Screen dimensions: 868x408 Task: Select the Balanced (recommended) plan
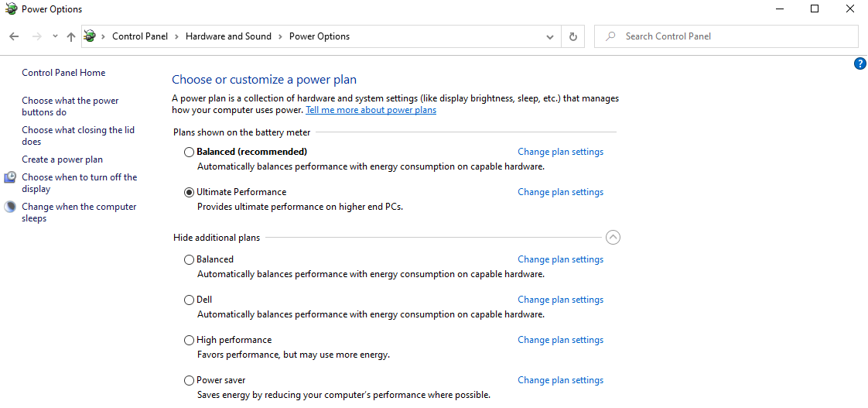coord(190,152)
